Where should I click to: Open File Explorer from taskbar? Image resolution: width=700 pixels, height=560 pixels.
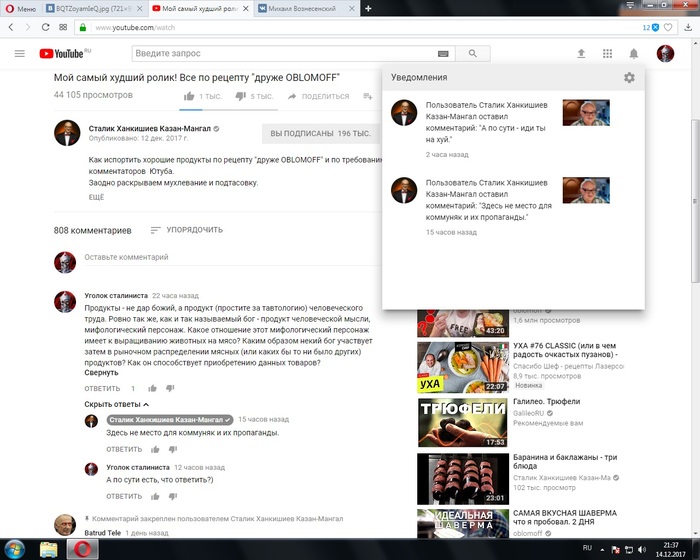click(x=48, y=549)
